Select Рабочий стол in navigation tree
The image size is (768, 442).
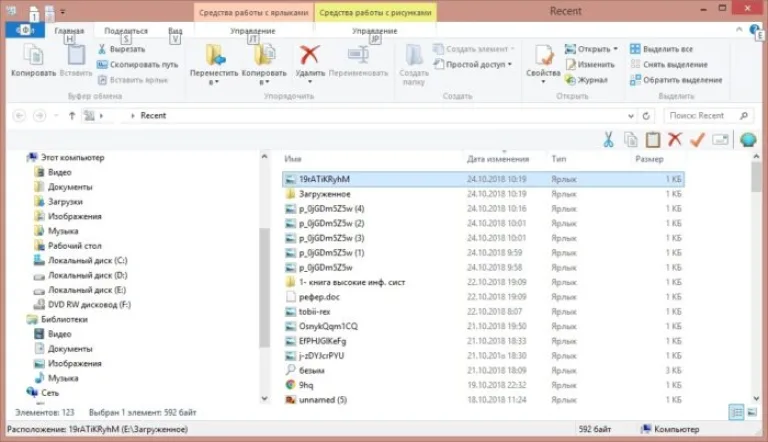68,246
